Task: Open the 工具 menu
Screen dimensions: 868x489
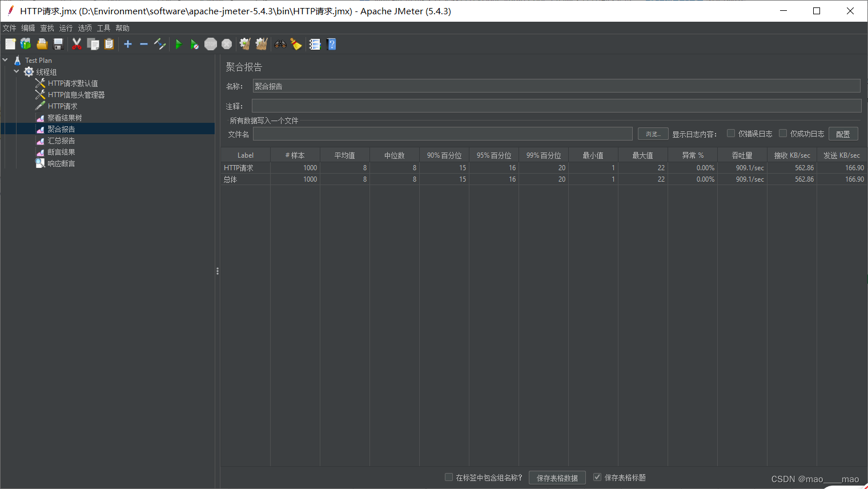Action: click(103, 28)
